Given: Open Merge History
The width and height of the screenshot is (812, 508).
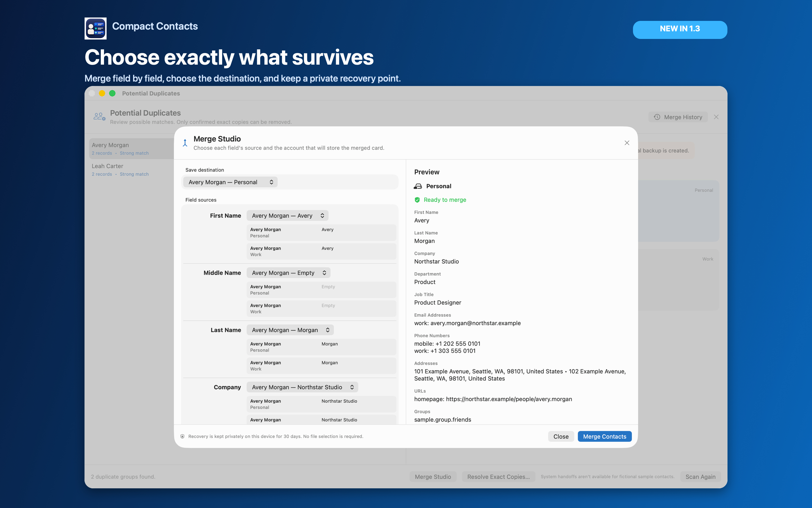Looking at the screenshot, I should pos(678,117).
